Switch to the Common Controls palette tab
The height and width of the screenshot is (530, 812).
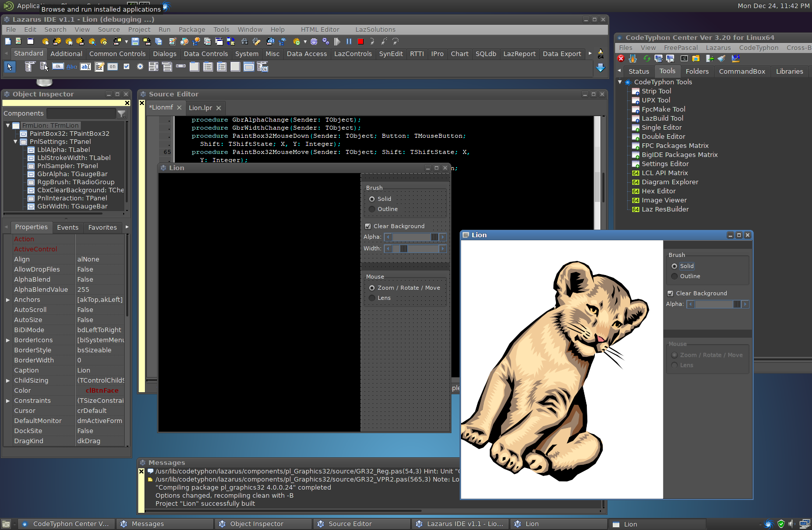pyautogui.click(x=117, y=54)
